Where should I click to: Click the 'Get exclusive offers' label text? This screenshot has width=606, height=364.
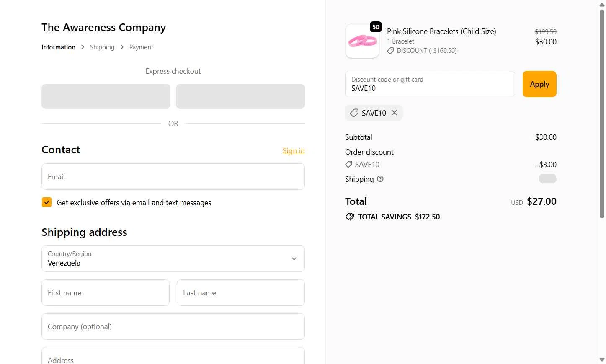(x=134, y=203)
